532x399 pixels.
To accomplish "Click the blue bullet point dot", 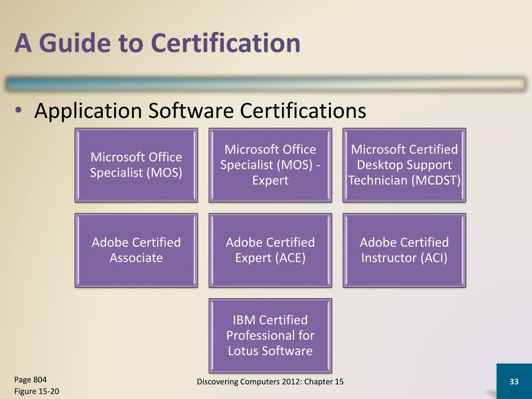I will (x=19, y=111).
